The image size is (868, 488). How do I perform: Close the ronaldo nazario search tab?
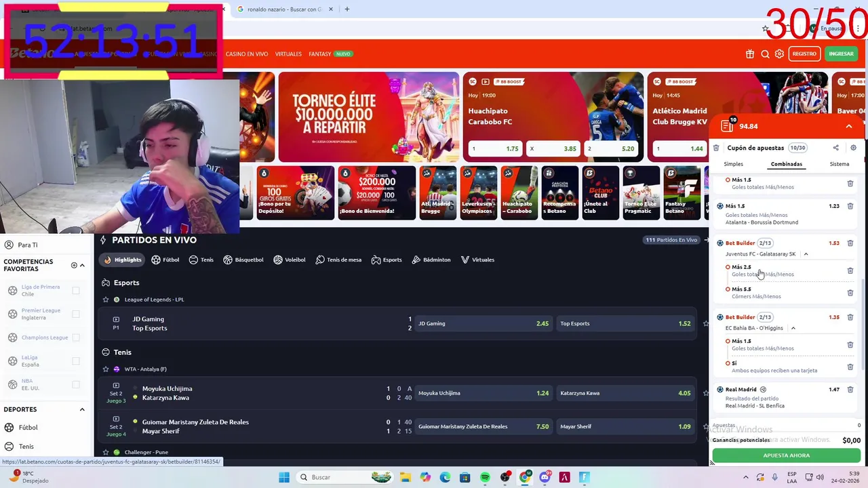click(331, 9)
